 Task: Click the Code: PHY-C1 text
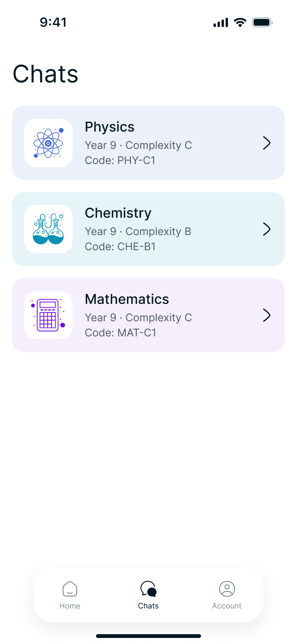[x=120, y=161]
